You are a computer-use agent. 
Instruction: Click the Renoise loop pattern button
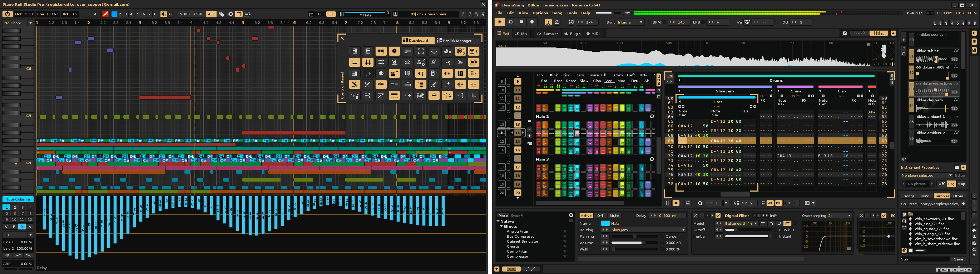[x=510, y=22]
